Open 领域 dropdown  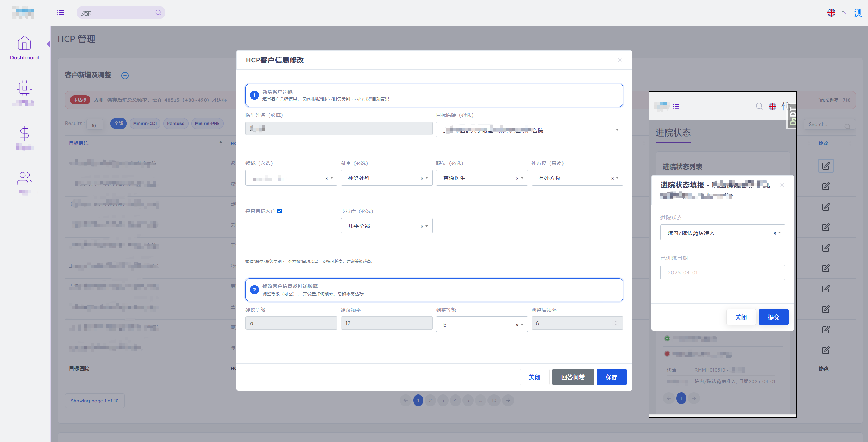291,178
